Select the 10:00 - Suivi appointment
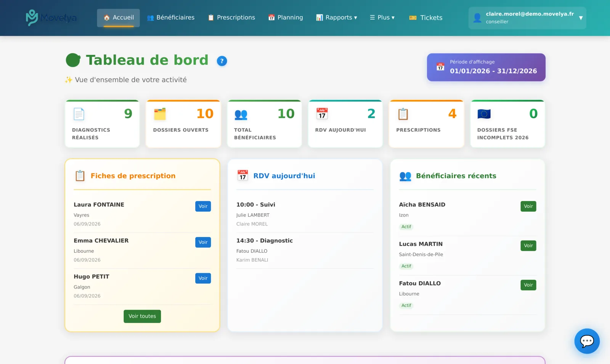Image resolution: width=610 pixels, height=364 pixels. (305, 214)
